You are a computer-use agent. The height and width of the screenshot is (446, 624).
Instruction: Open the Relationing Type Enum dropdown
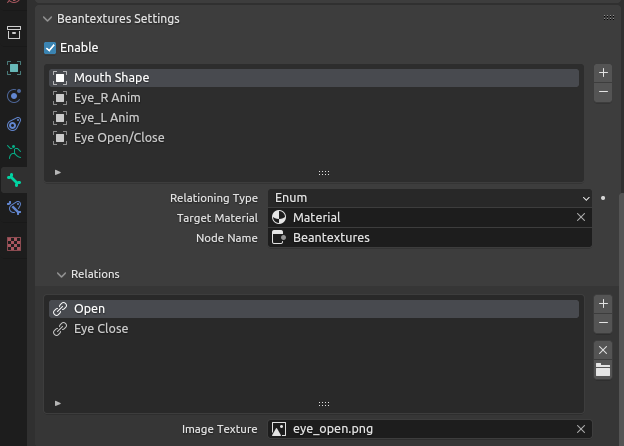coord(430,198)
